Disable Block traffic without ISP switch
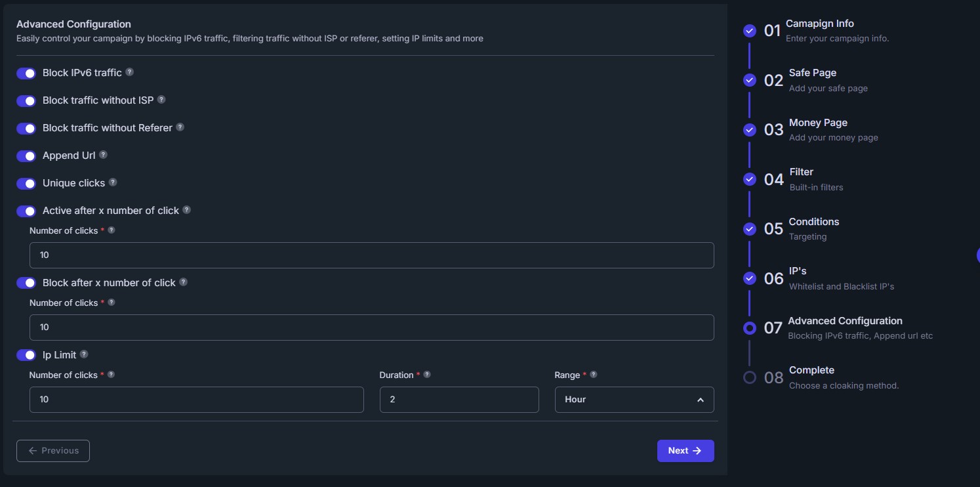 [x=26, y=100]
